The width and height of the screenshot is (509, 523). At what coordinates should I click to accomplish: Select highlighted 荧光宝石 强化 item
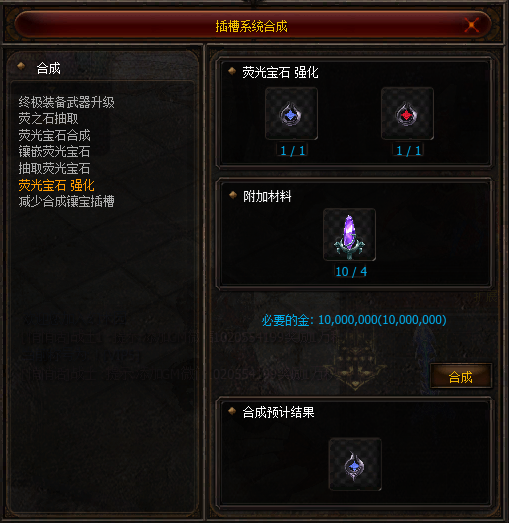57,185
